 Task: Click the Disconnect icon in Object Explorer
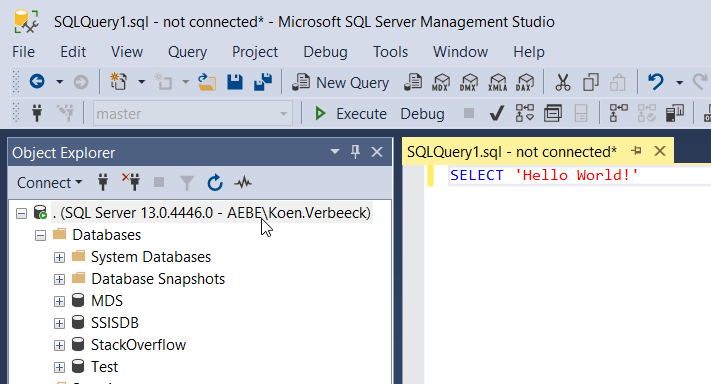coord(131,182)
